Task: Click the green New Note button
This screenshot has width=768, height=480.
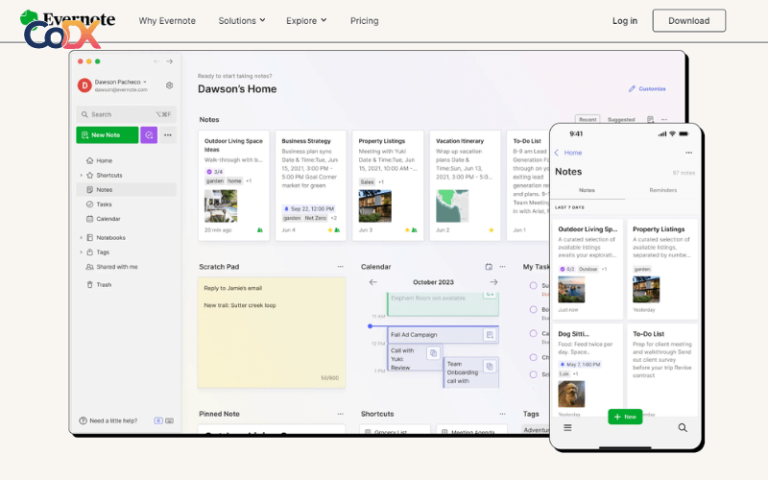Action: tap(107, 135)
